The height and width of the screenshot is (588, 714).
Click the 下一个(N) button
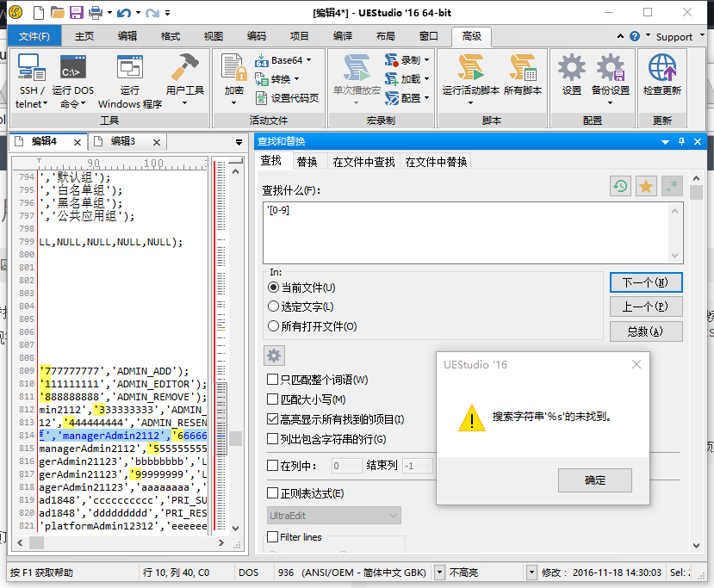(x=646, y=282)
